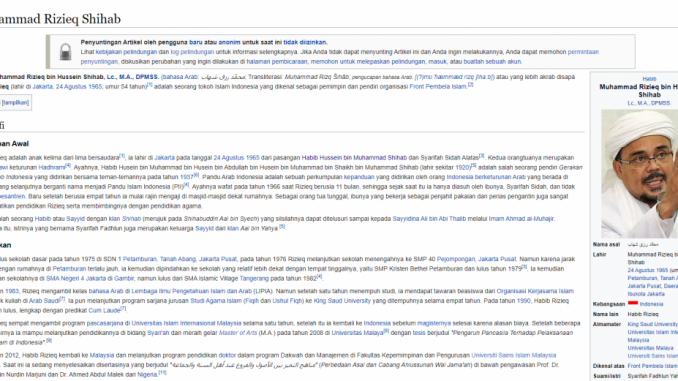Open 'Front Pembela Islam' link in intro
678x381 pixels.
[438, 86]
